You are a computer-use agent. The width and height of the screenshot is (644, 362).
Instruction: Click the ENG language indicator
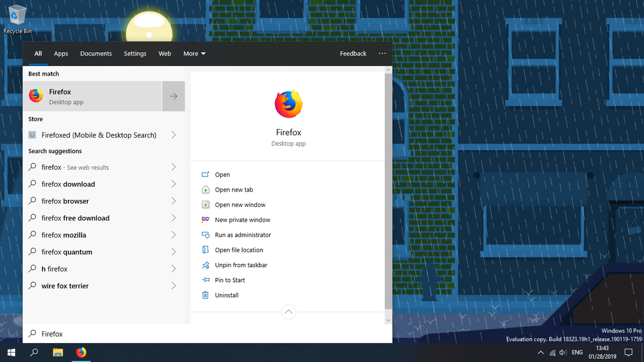pyautogui.click(x=577, y=353)
